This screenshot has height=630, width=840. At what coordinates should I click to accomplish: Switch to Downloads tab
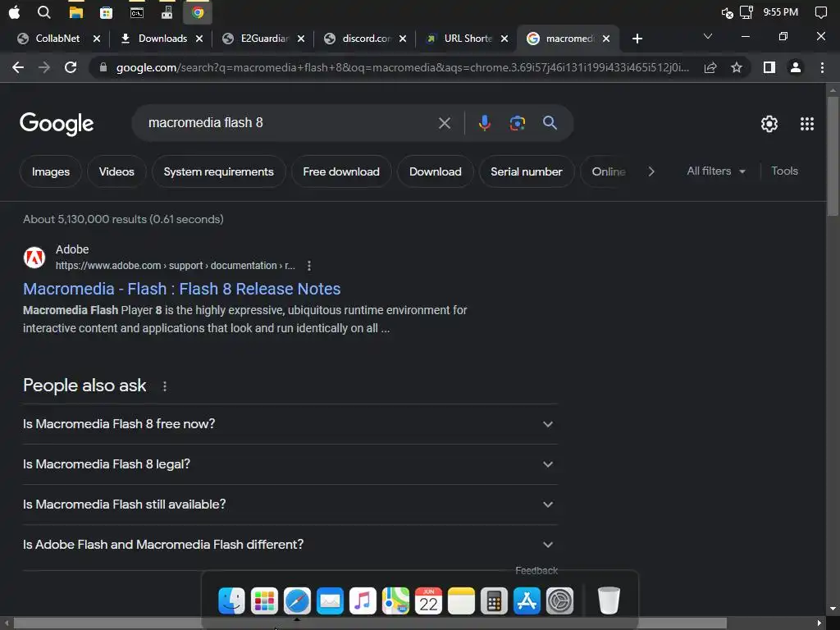[162, 39]
